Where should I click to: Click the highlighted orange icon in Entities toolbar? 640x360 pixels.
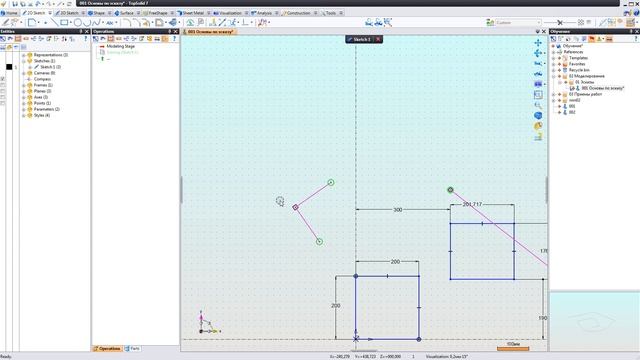click(18, 39)
